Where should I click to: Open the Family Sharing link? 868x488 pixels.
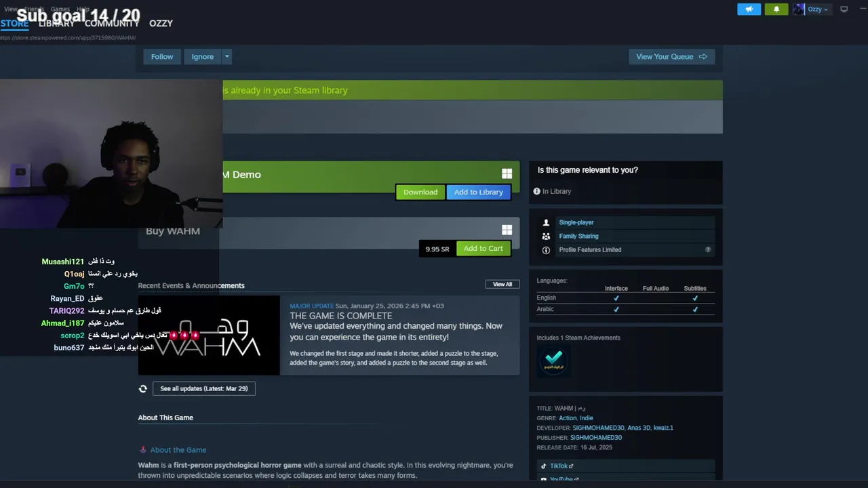click(x=578, y=236)
